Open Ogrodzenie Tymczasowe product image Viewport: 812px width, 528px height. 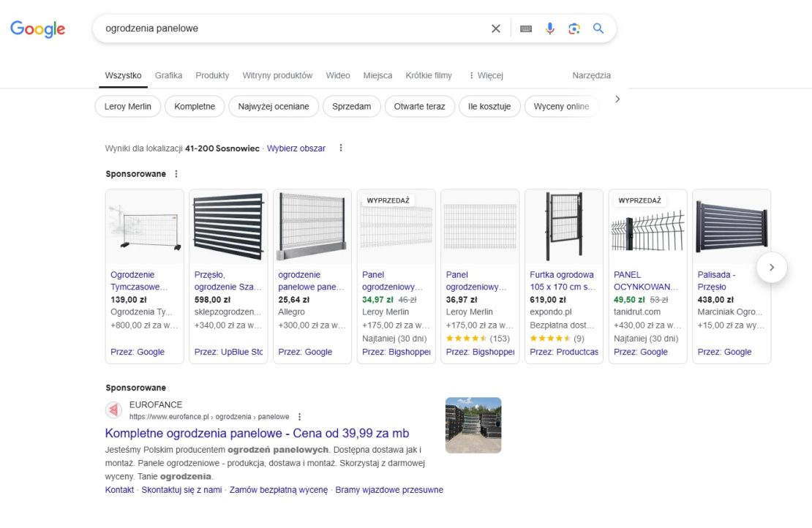[145, 227]
